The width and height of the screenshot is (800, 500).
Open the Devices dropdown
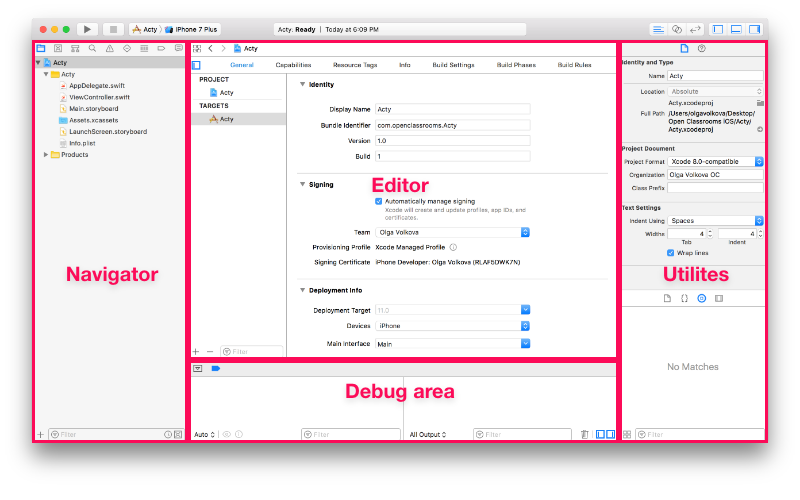click(x=453, y=326)
